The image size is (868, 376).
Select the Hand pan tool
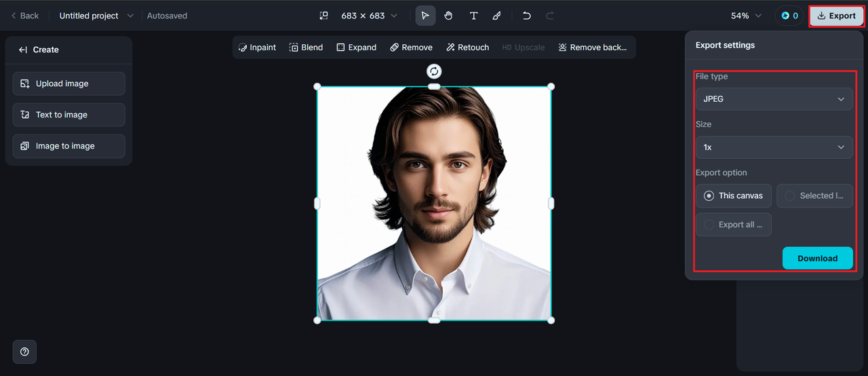pyautogui.click(x=448, y=16)
